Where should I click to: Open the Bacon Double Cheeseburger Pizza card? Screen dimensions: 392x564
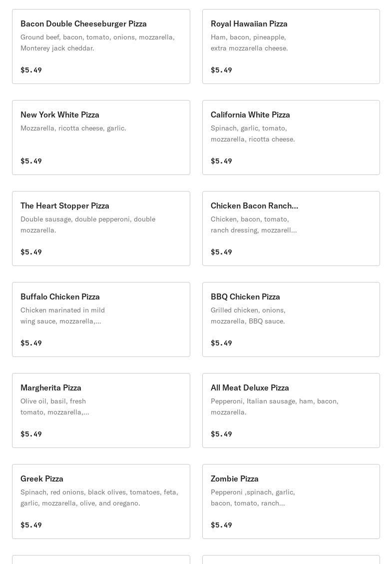tap(101, 46)
